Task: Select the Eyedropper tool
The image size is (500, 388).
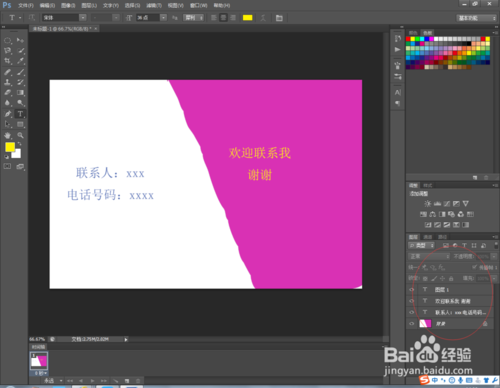Action: tap(20, 61)
